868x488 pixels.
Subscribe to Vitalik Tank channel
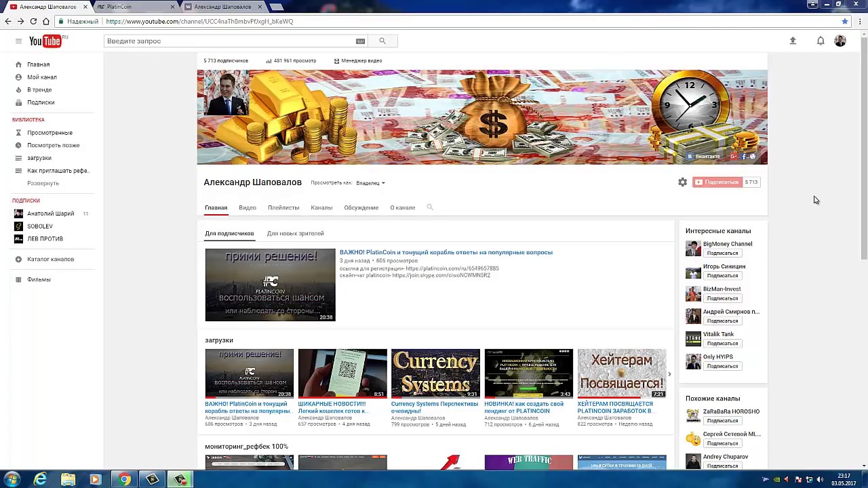tap(722, 344)
